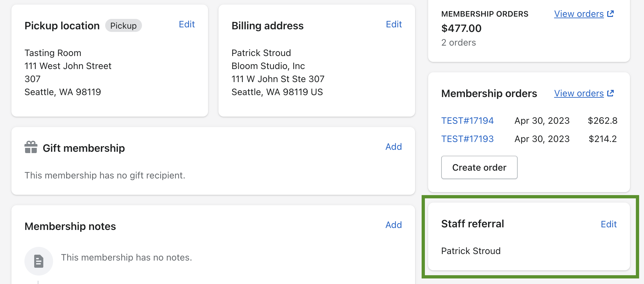Screen dimensions: 644x284
Task: Click the "This membership has no notes" text
Action: 126,258
